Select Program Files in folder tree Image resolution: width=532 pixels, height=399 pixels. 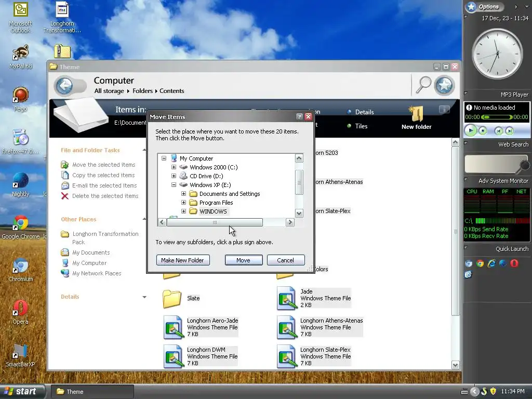point(216,203)
